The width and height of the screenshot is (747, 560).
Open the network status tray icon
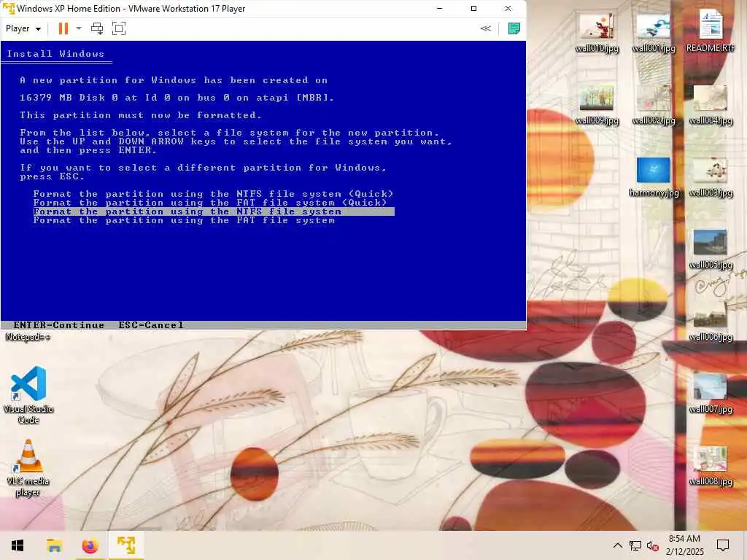635,545
